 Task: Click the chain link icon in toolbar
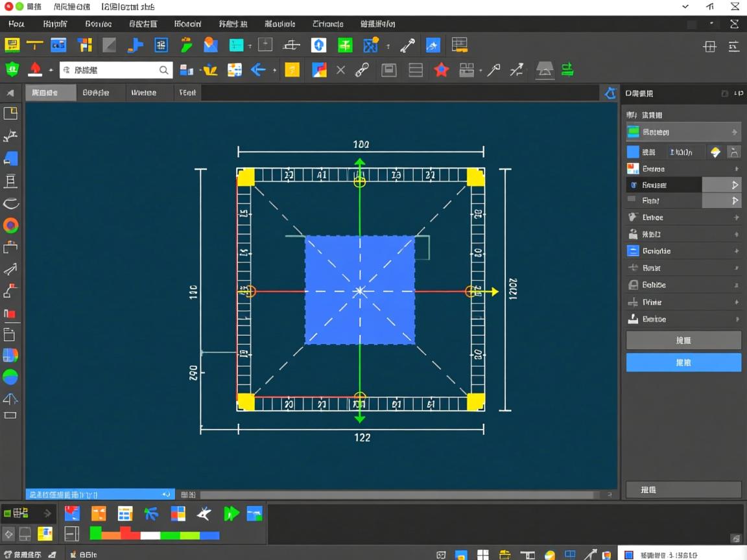362,70
